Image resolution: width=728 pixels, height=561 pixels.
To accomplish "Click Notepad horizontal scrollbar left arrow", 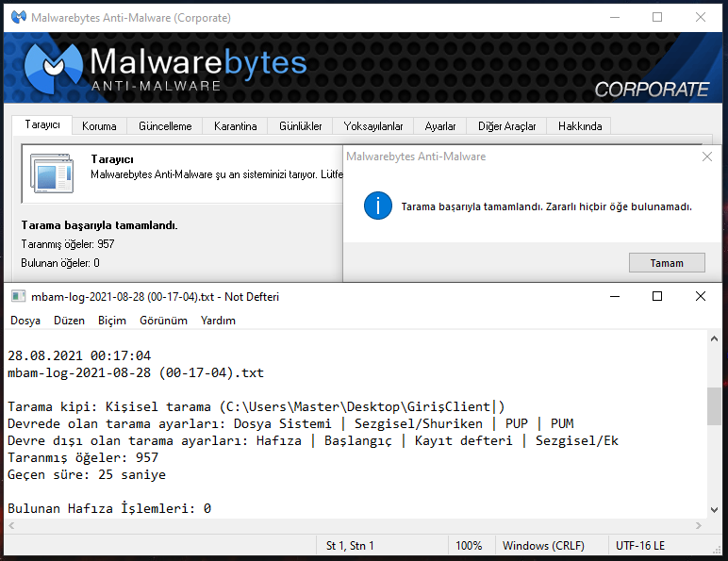I will coord(11,525).
